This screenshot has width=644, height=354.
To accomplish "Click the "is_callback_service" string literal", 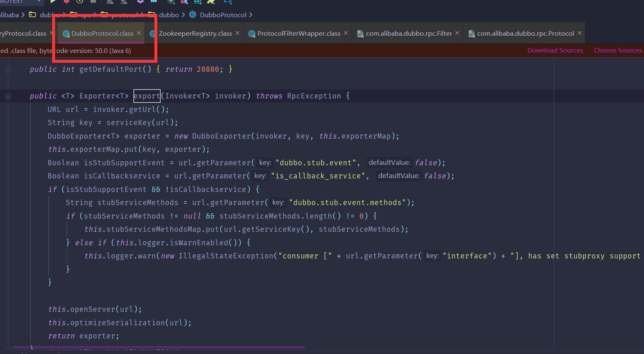I will [318, 176].
